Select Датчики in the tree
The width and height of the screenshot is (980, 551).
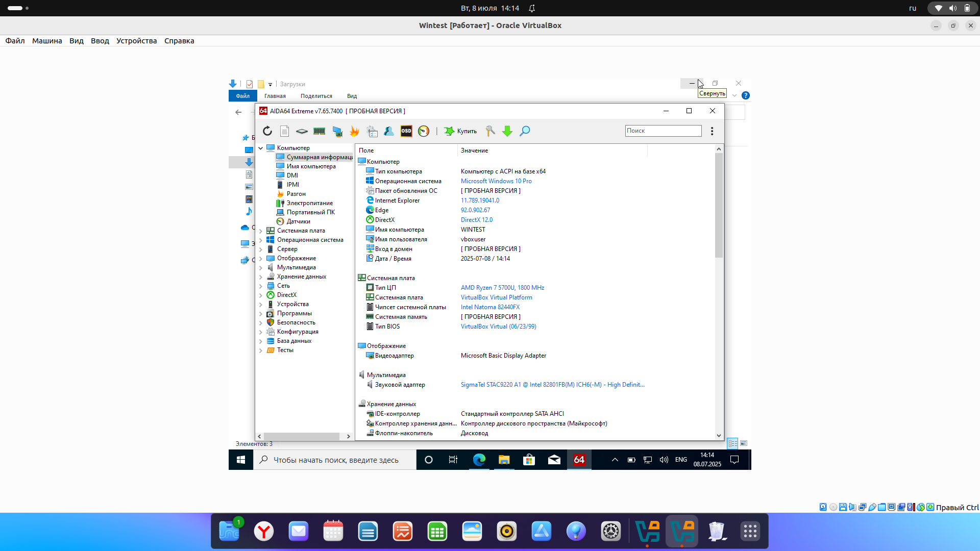[x=298, y=221]
